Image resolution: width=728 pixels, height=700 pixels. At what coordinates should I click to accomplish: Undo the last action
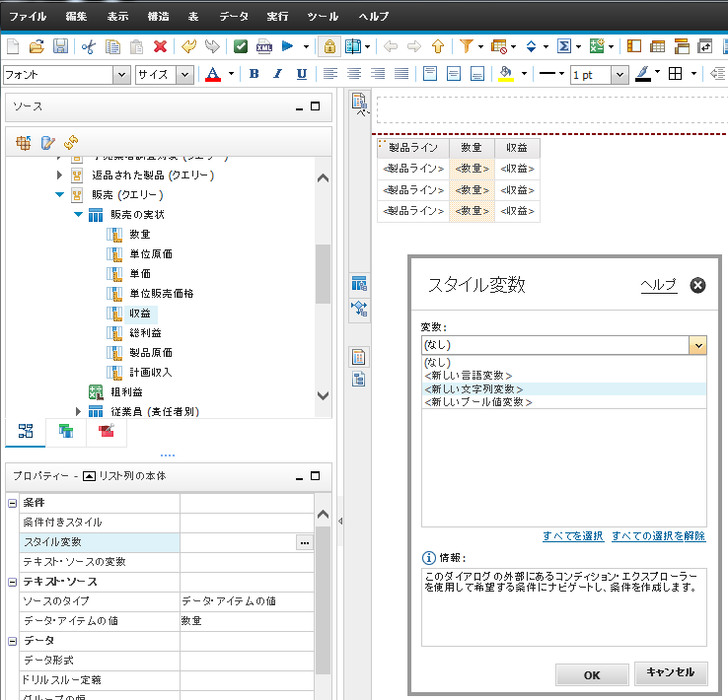(x=188, y=46)
